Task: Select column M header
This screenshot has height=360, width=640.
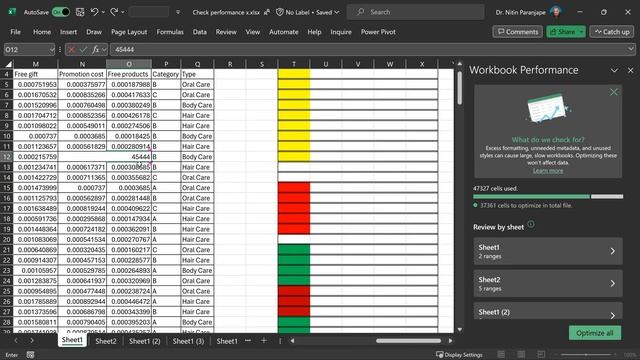Action: [36, 64]
